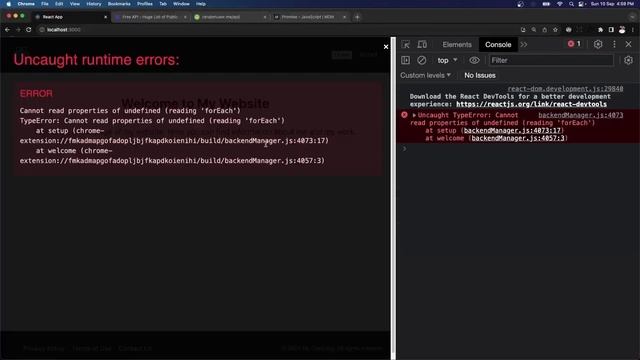Screen dimensions: 640x360
Task: Open the red error count badge
Action: [574, 44]
